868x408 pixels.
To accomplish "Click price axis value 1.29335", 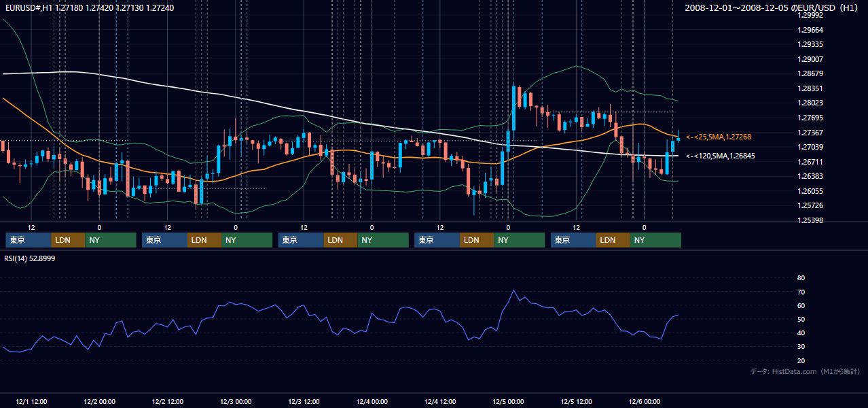I will (810, 44).
